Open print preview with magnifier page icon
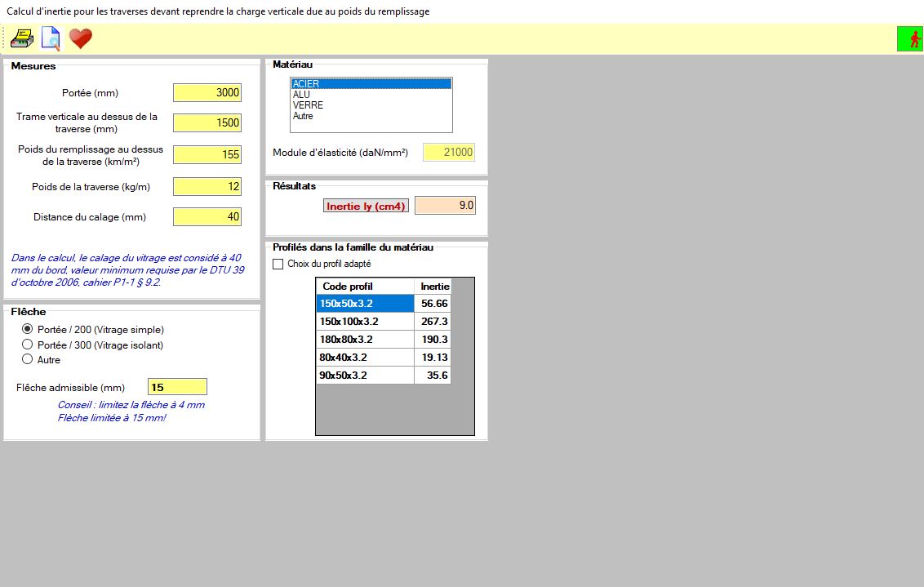The width and height of the screenshot is (924, 587). coord(51,38)
